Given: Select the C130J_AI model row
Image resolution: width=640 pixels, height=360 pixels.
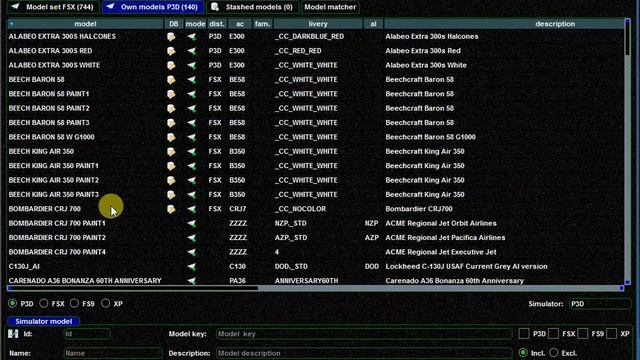Looking at the screenshot, I should tap(316, 267).
